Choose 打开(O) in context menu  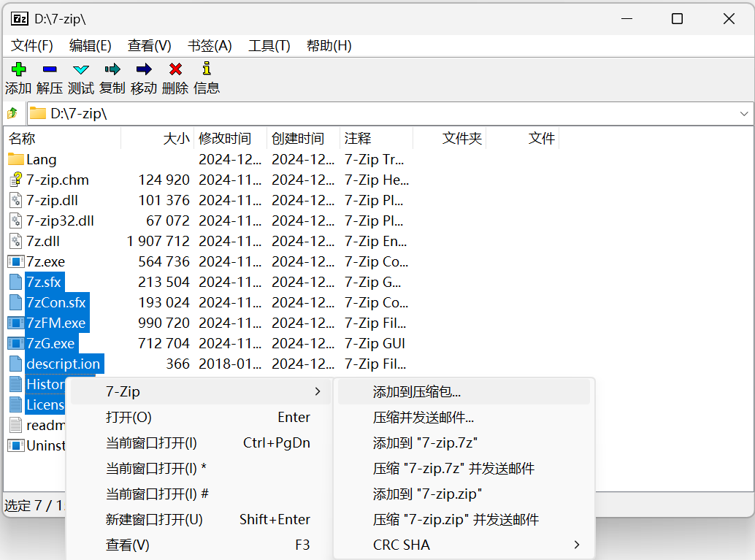tap(200, 417)
